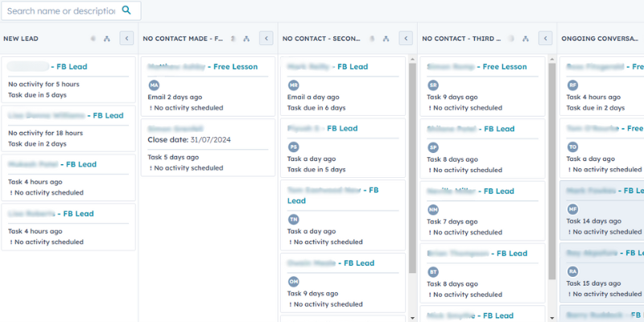Image resolution: width=644 pixels, height=322 pixels.
Task: Click 'Task 5 days ago' text
Action: [173, 157]
